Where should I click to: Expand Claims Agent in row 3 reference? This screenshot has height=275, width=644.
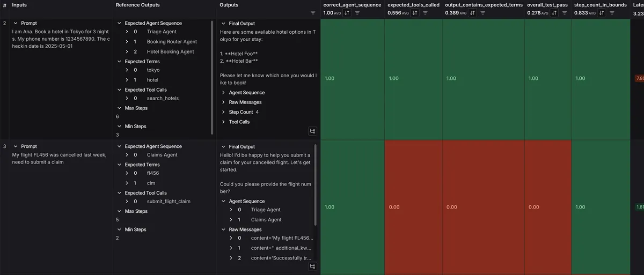click(x=127, y=155)
